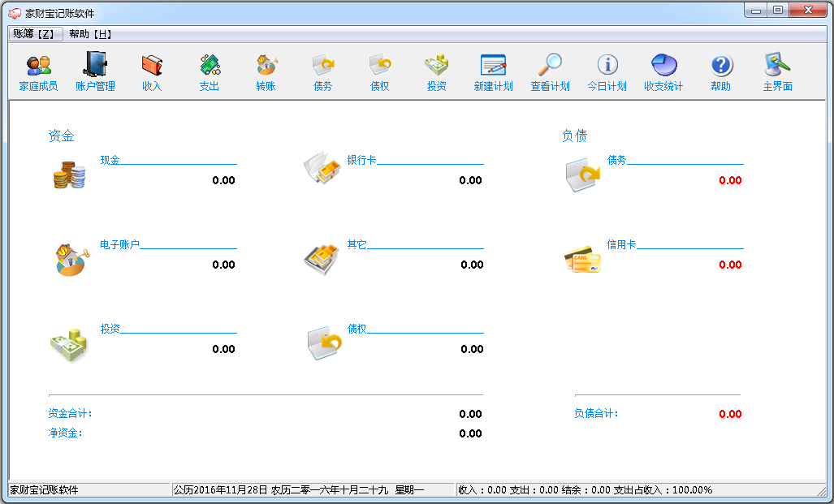Click the 投资 cash stack icon in 资金

tap(69, 346)
